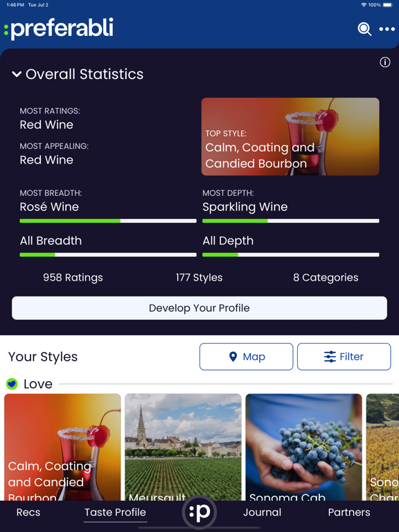Tap the preferabli logo in header
The image size is (399, 532).
pos(58,28)
